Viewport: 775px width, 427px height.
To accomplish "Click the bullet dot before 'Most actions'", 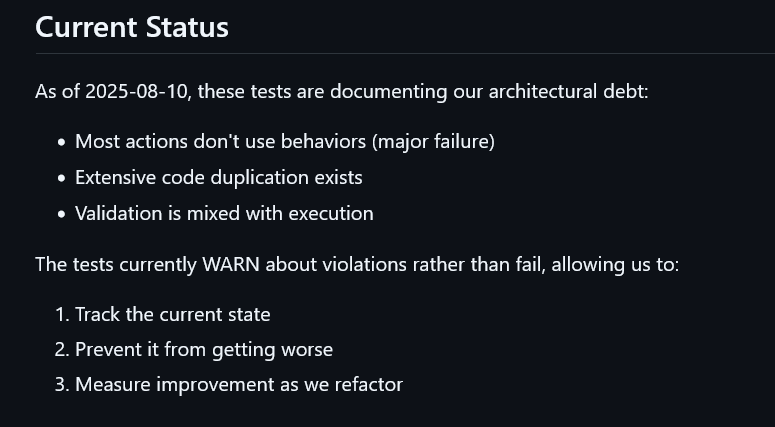I will click(62, 142).
